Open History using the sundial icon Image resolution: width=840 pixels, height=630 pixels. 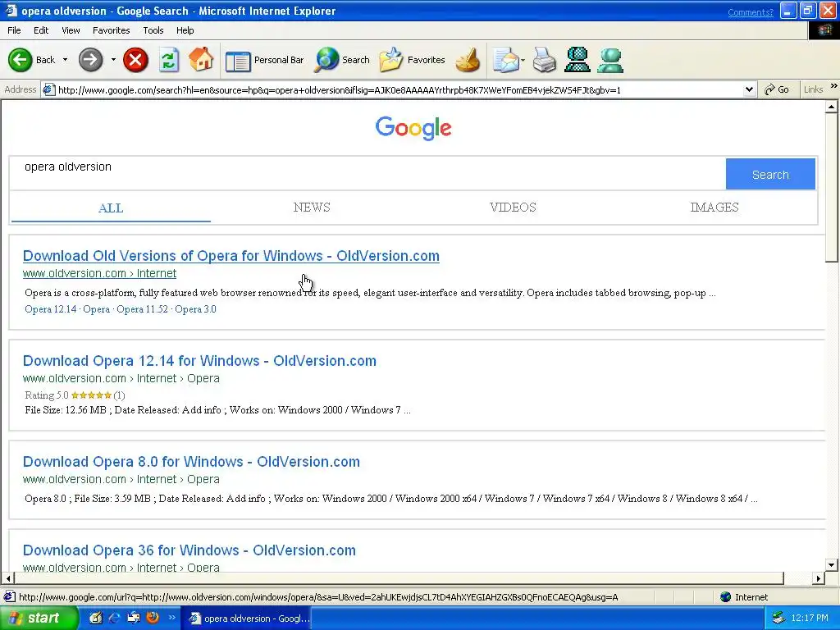tap(468, 60)
